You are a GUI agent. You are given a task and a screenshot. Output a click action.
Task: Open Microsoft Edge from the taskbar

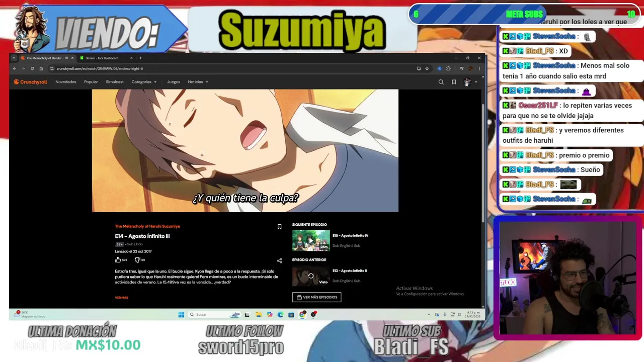280,315
